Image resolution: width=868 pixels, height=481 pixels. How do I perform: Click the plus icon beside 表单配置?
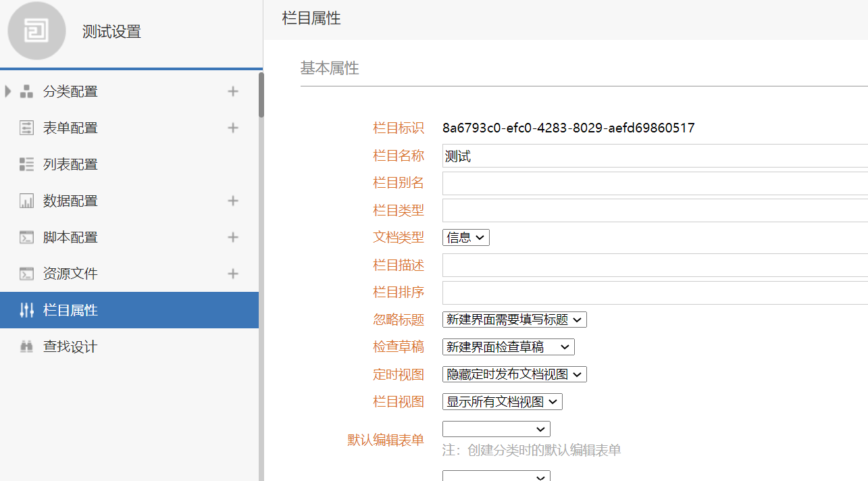(233, 128)
